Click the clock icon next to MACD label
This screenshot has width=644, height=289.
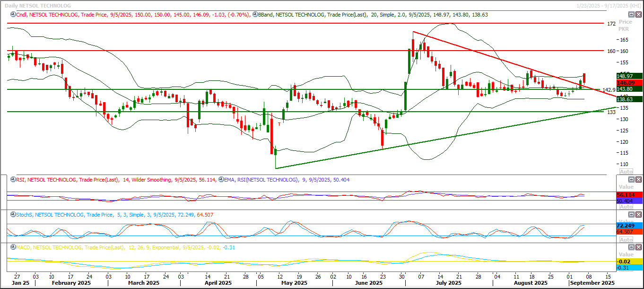13,247
